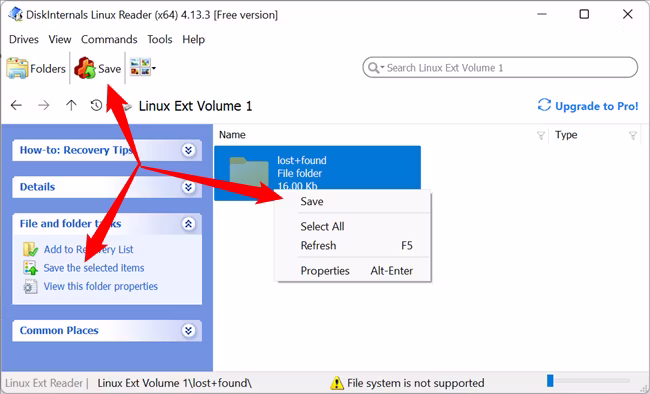Open the Commands menu
650x394 pixels.
(x=109, y=39)
